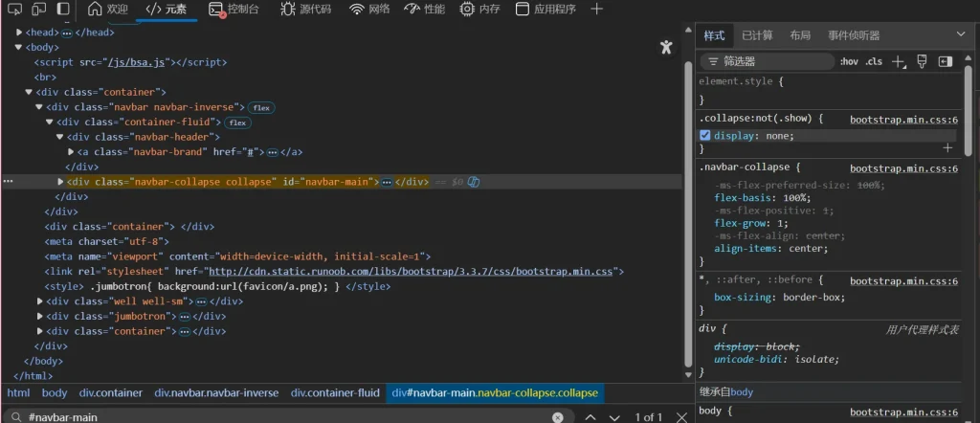Viewport: 980px width, 423px height.
Task: Click the accessibility figure icon
Action: (x=666, y=48)
